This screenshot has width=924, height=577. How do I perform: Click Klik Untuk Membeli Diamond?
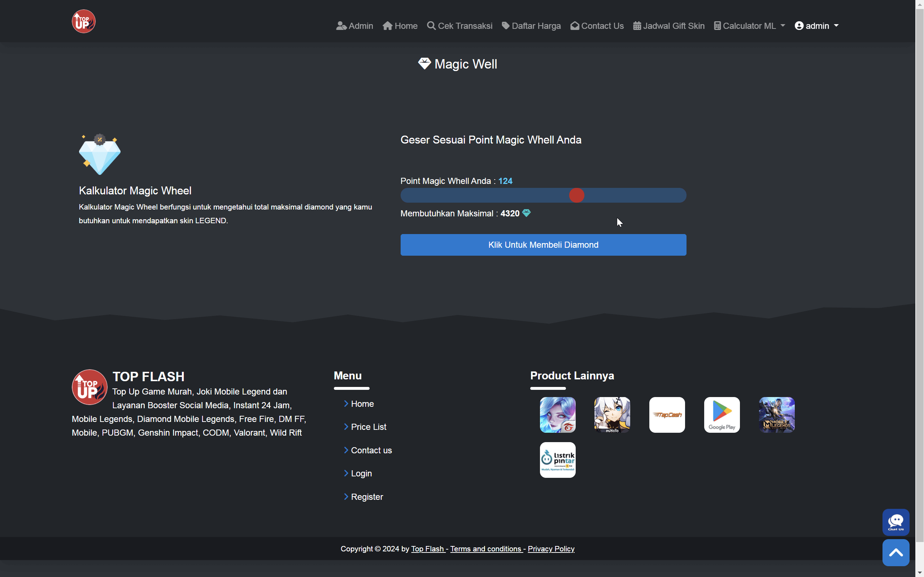[543, 245]
